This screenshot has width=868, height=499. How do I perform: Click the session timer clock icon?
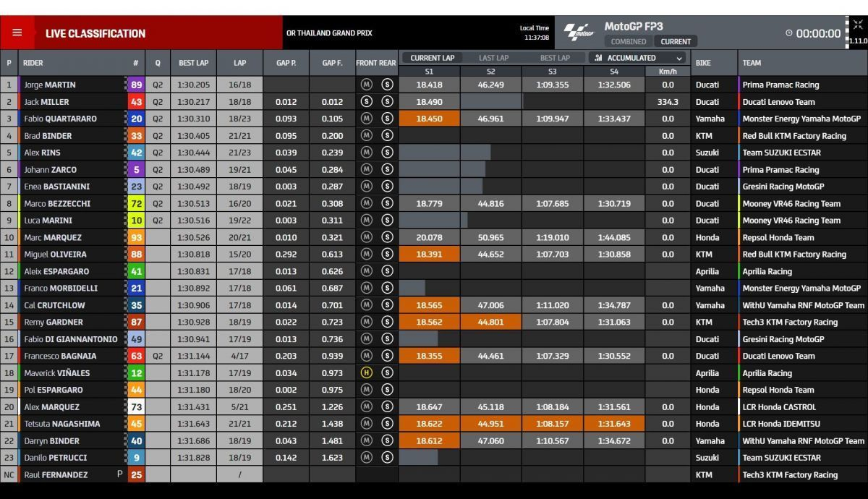[x=789, y=33]
